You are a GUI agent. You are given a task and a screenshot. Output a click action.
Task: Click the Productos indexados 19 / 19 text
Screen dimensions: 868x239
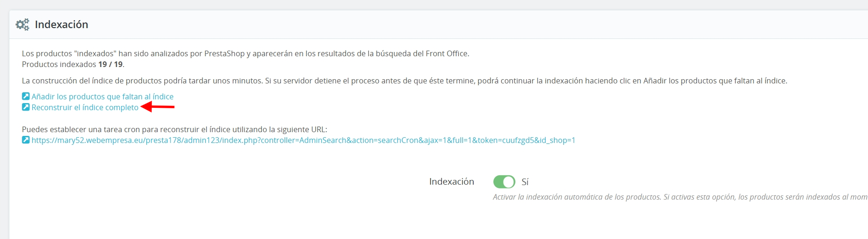pos(73,64)
